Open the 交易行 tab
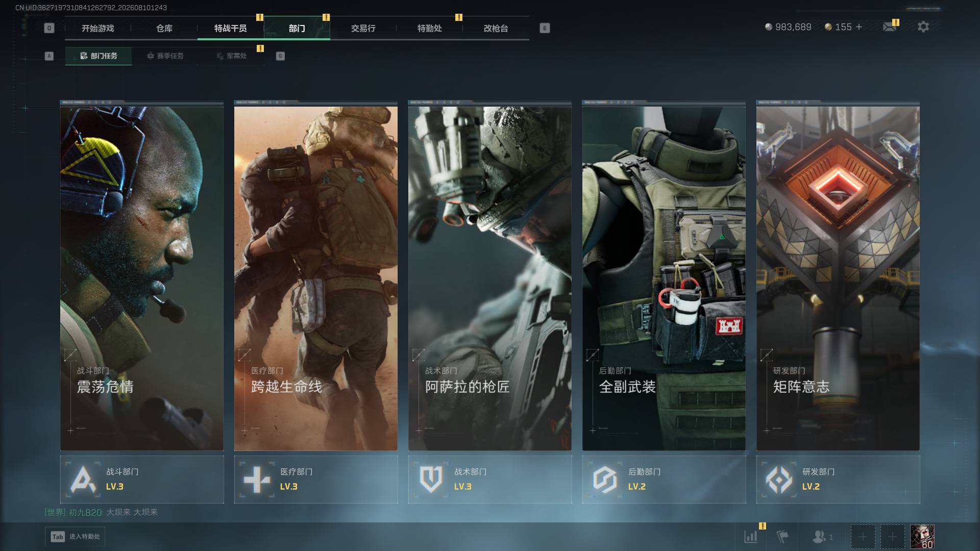 pos(363,29)
